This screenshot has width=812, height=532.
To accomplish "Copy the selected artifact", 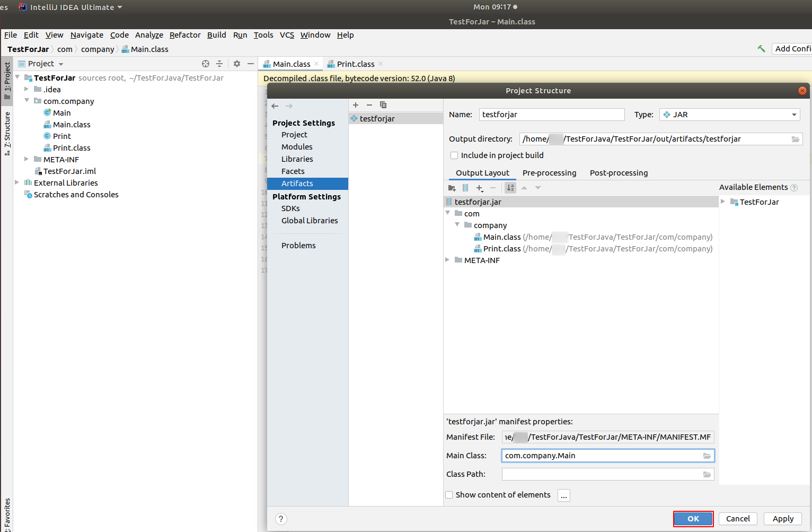I will pyautogui.click(x=383, y=105).
